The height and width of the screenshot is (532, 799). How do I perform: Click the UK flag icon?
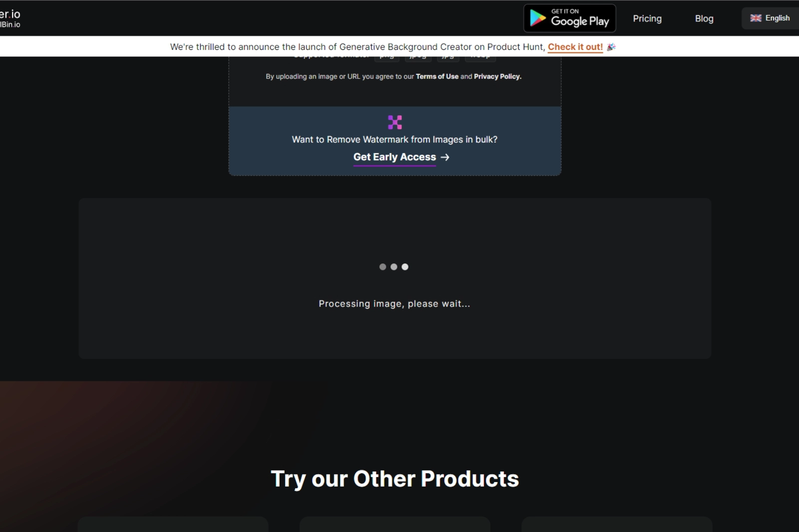[x=756, y=18]
